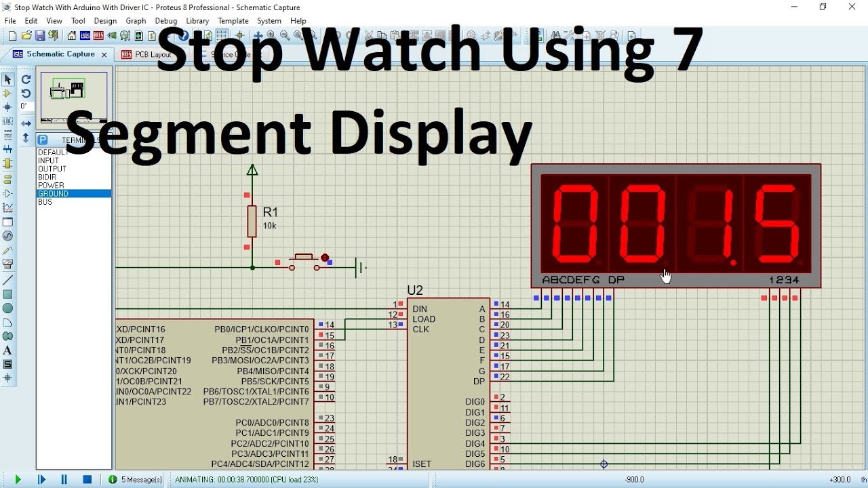Close the Schematic Capture tab

point(104,55)
